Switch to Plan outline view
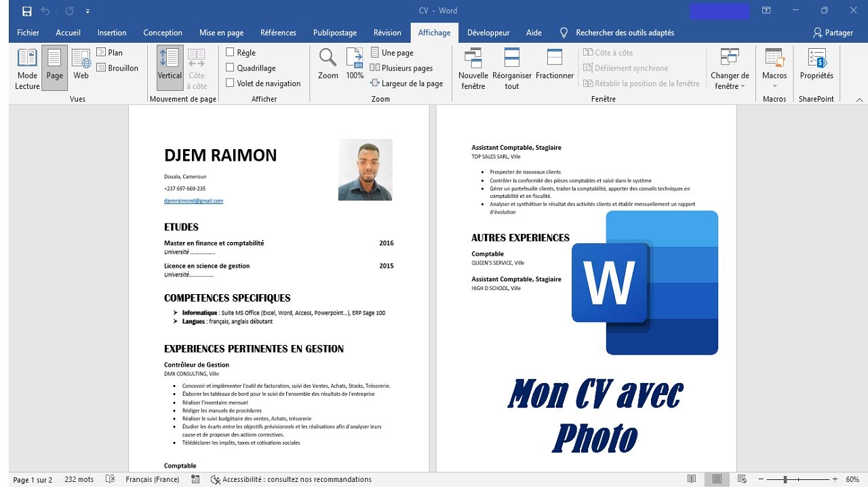The image size is (868, 488). (110, 52)
